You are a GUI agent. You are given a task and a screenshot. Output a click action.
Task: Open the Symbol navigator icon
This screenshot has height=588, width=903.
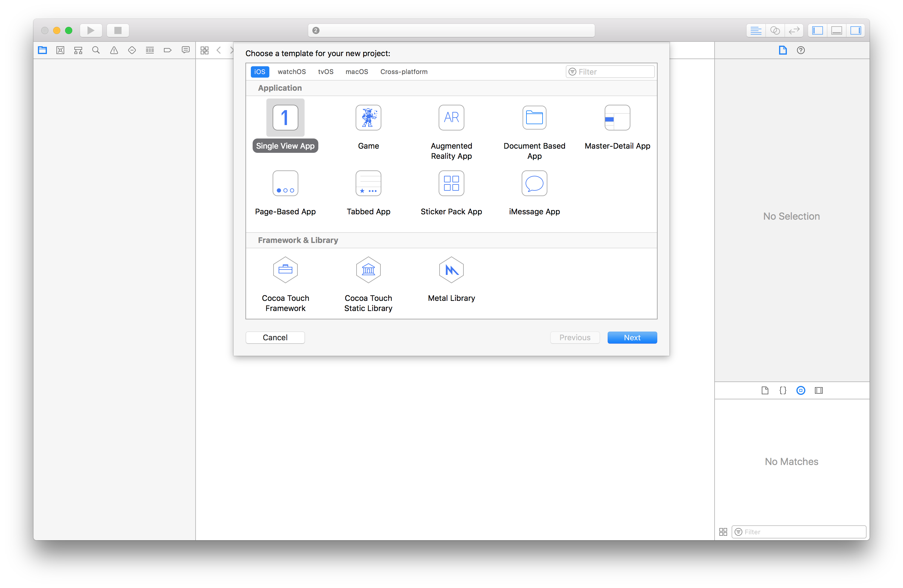(78, 50)
